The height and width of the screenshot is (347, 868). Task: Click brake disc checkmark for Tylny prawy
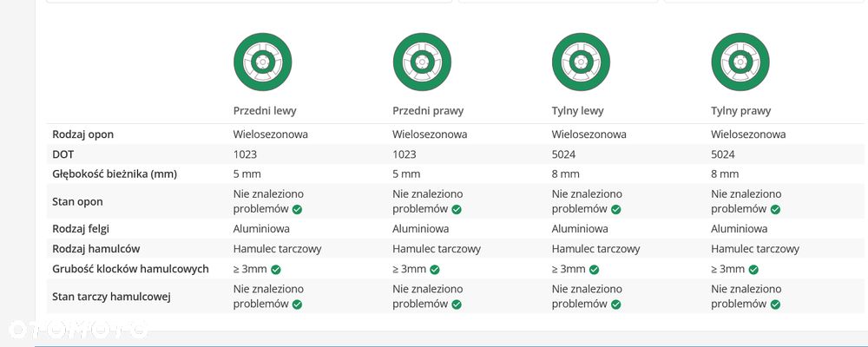coord(775,304)
